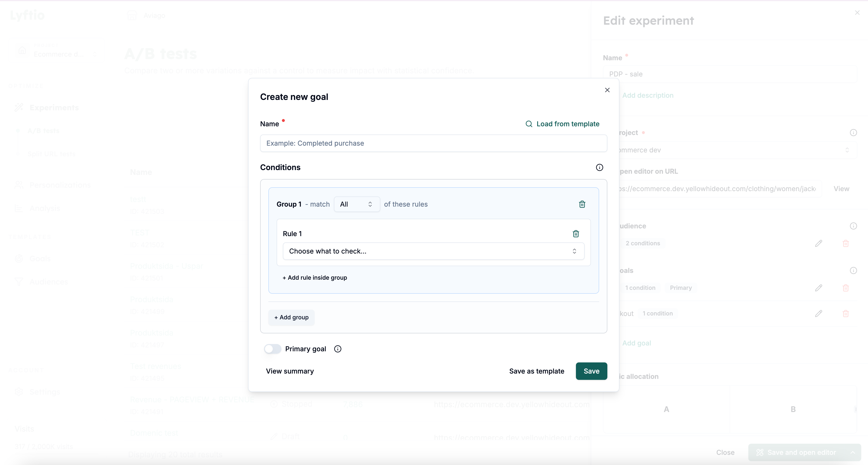This screenshot has height=465, width=868.
Task: Click Save and open editor
Action: click(797, 452)
